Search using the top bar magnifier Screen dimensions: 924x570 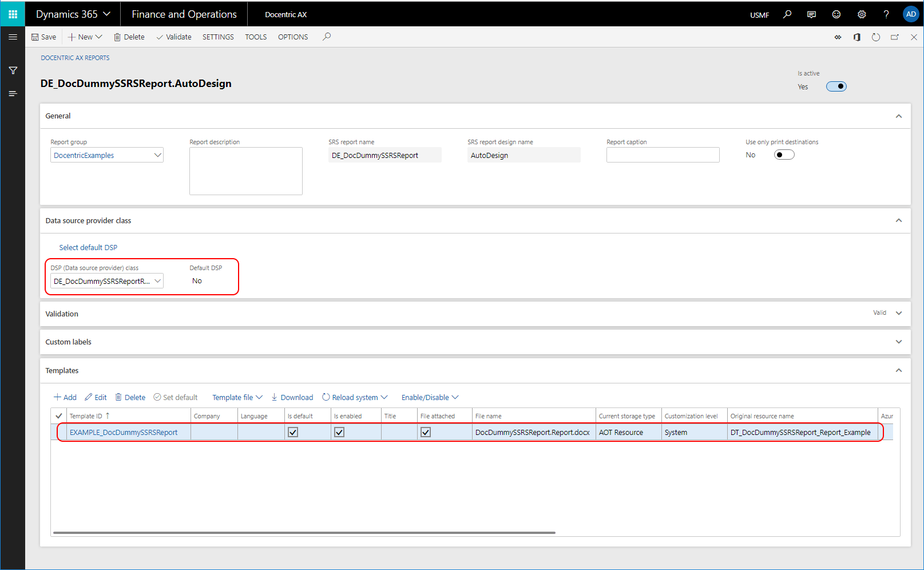pyautogui.click(x=787, y=14)
